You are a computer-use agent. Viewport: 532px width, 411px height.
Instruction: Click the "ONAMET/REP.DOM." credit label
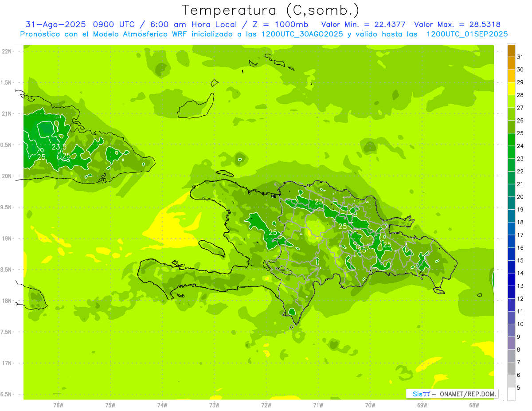pyautogui.click(x=467, y=394)
